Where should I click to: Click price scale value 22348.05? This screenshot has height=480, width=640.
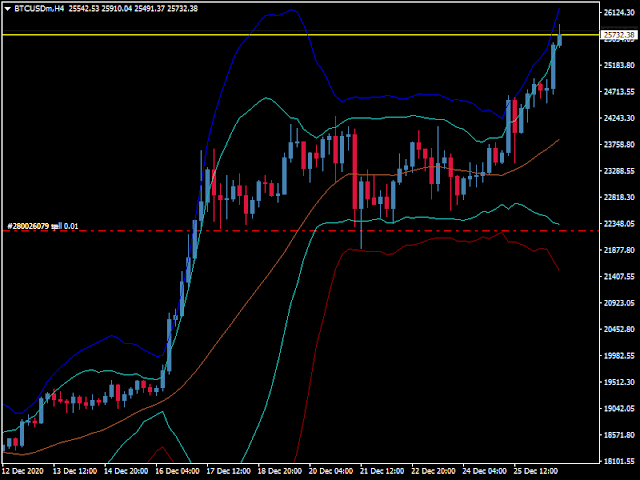point(619,224)
